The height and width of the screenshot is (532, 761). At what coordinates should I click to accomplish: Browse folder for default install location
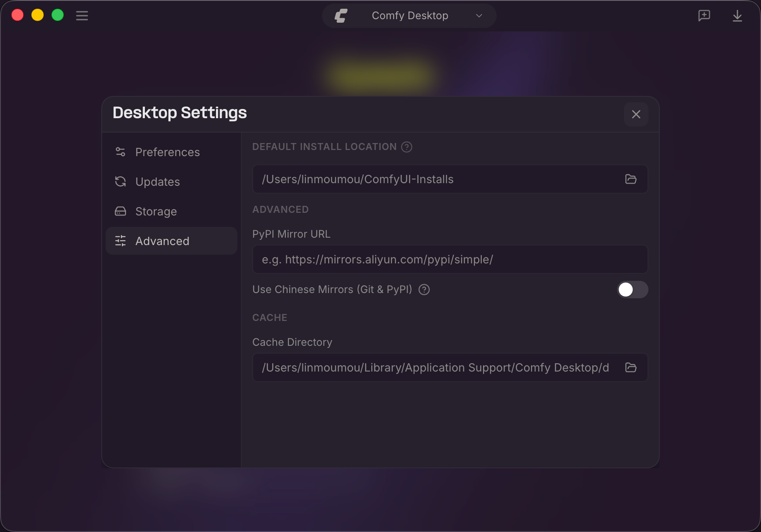[631, 179]
